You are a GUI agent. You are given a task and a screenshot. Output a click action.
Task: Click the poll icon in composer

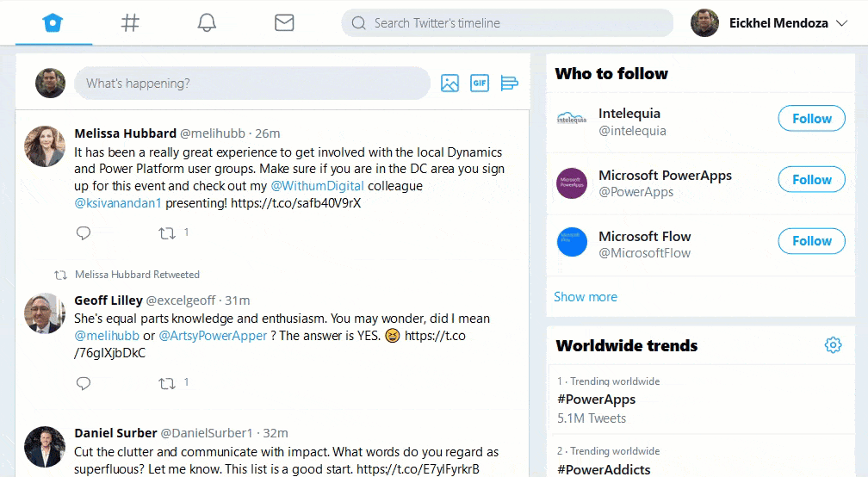coord(509,84)
